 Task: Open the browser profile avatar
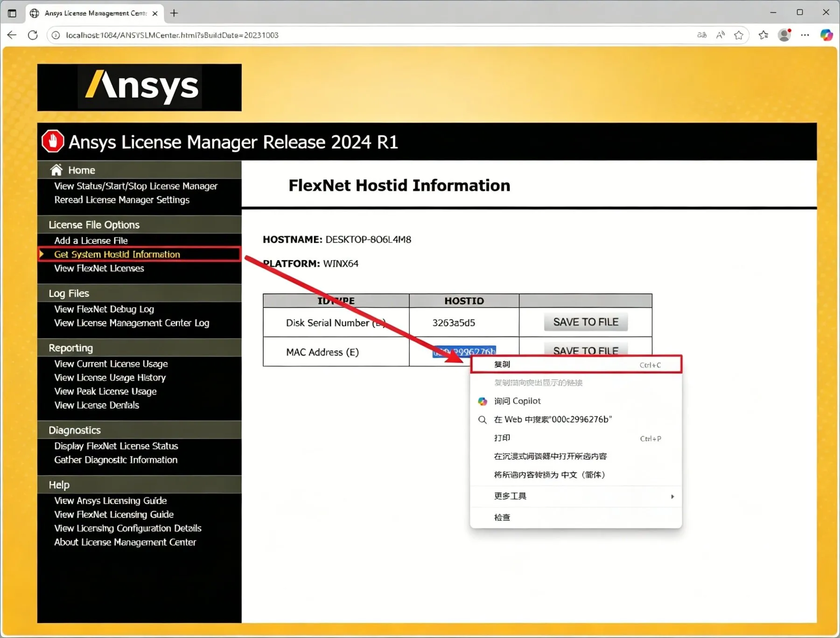click(784, 35)
